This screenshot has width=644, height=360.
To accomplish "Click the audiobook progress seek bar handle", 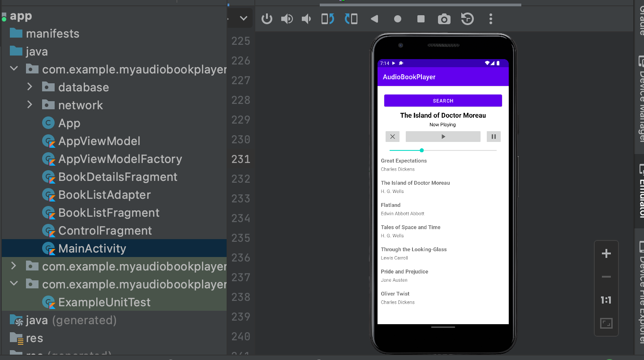I will (421, 150).
